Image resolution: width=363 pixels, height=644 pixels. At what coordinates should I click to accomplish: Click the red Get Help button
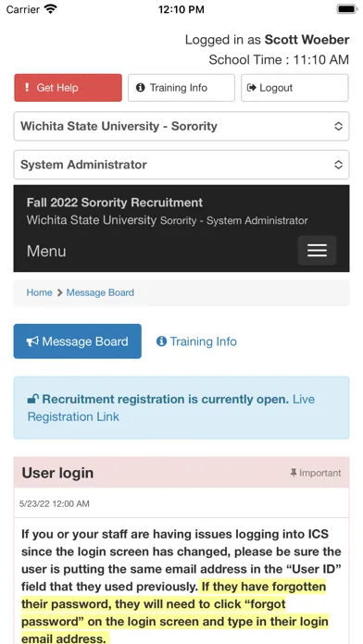(69, 88)
